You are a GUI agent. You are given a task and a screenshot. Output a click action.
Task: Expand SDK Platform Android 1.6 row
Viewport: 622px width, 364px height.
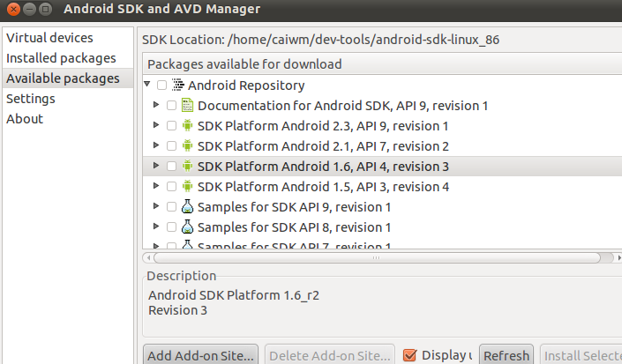click(x=156, y=165)
